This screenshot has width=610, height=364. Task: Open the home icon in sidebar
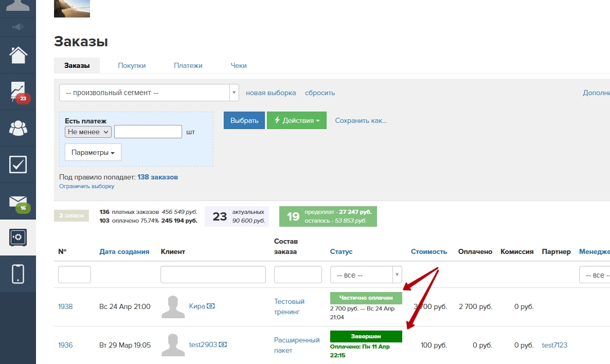coord(18,54)
